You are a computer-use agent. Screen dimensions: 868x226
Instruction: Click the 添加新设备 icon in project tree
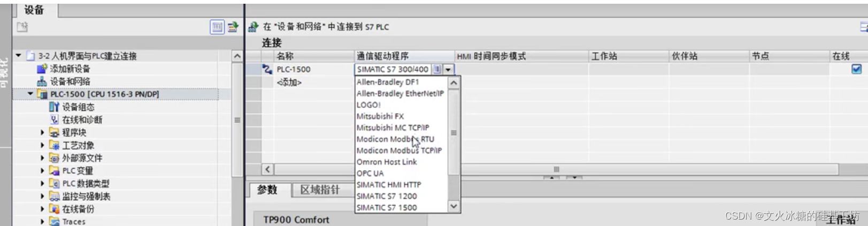pyautogui.click(x=42, y=69)
